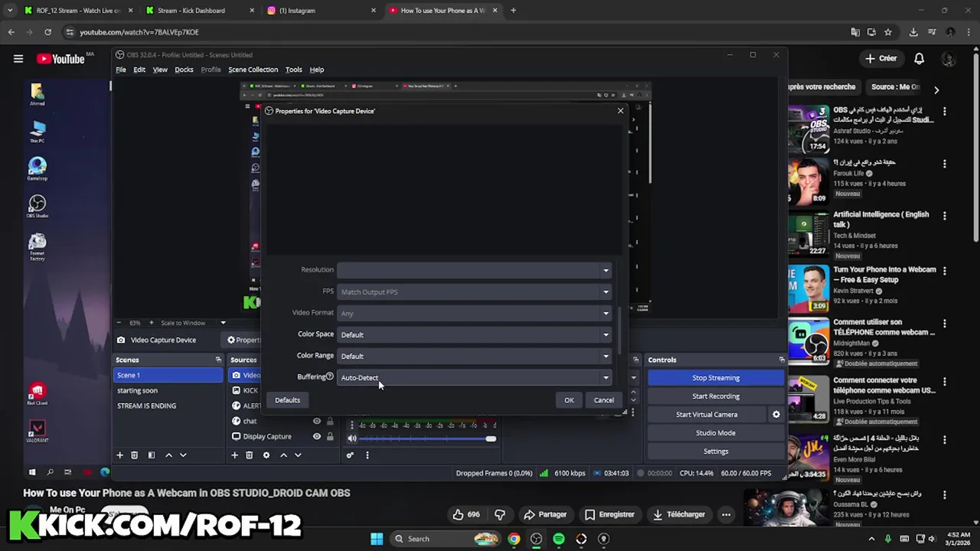
Task: Click Start Recording in Controls
Action: click(716, 396)
